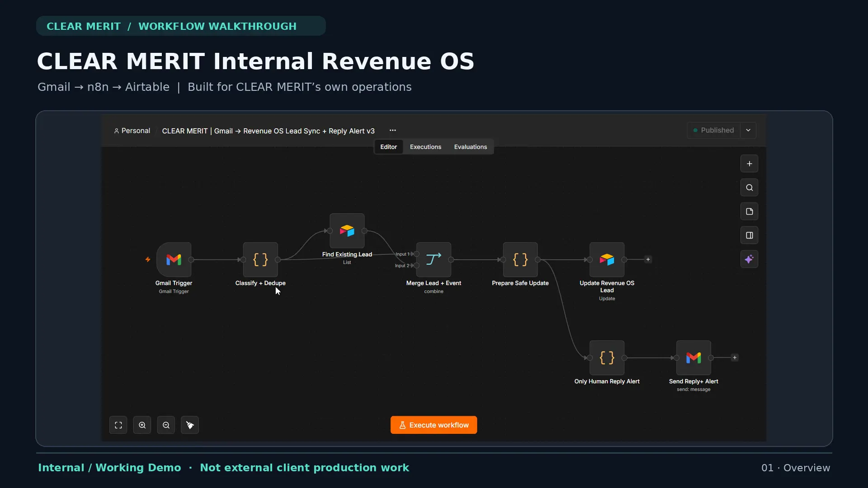
Task: Click the 'Prepare Safe Update' label
Action: coord(520,283)
